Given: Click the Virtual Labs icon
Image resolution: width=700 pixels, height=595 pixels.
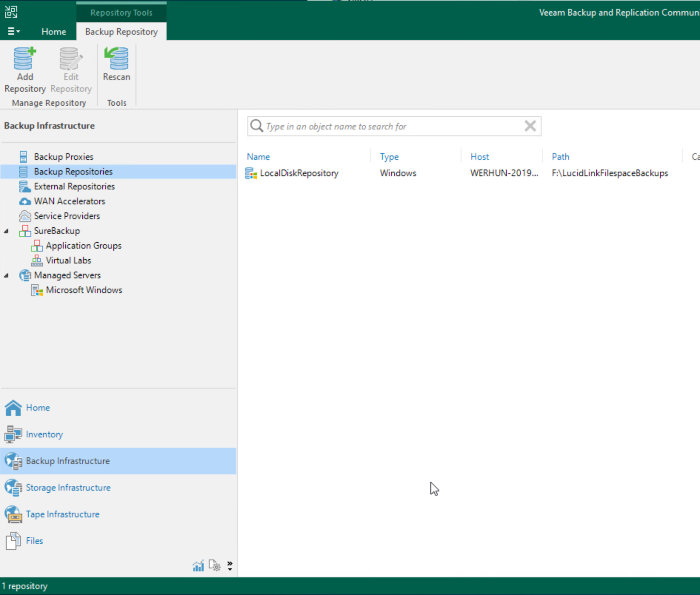Looking at the screenshot, I should (37, 261).
